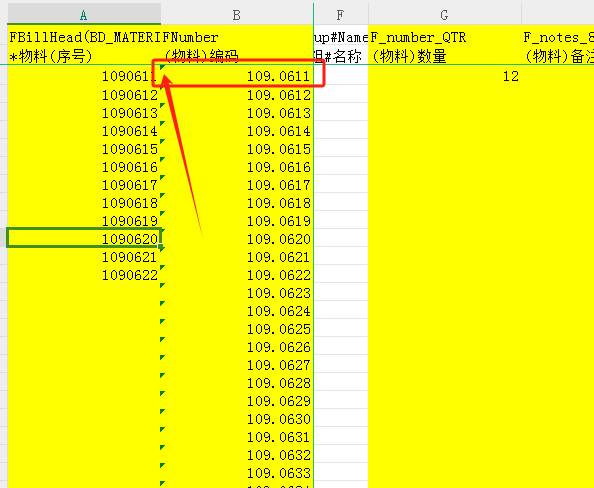Click cell containing 1090616

point(84,166)
